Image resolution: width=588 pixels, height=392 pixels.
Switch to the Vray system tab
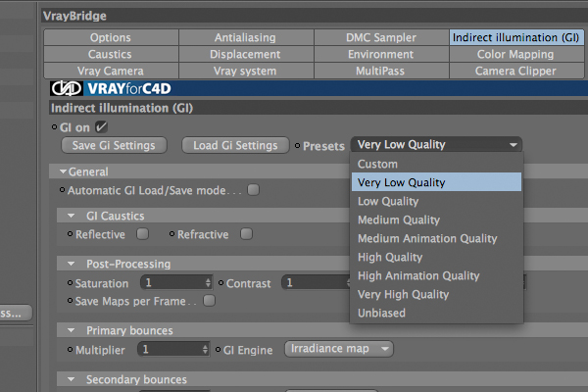(246, 71)
